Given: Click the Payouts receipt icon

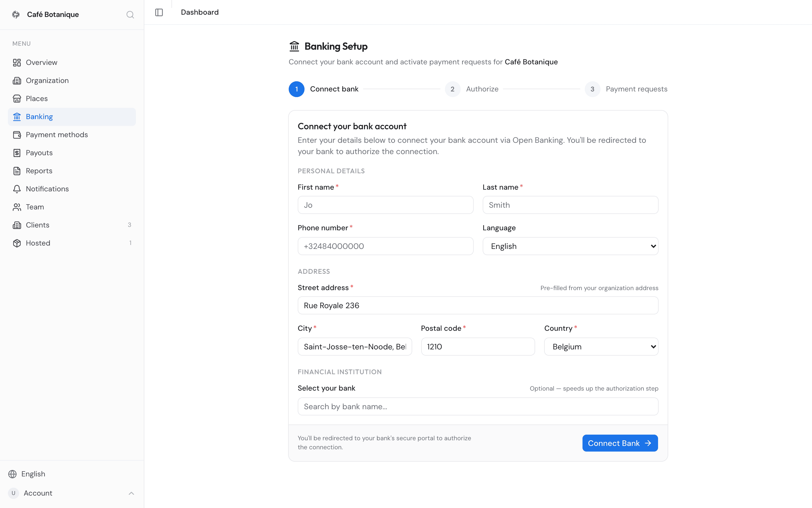Looking at the screenshot, I should 17,153.
